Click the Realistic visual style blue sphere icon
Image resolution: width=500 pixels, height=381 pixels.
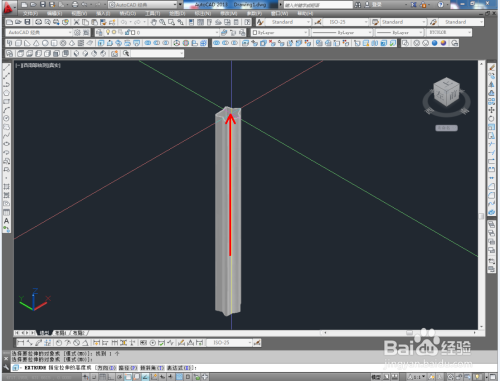click(434, 43)
